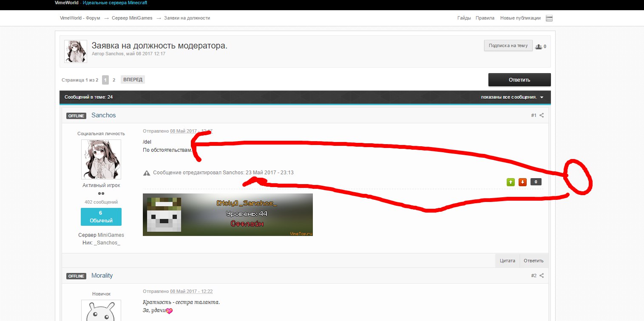Open Morality's avatar in post #2
The image size is (644, 321).
(101, 310)
